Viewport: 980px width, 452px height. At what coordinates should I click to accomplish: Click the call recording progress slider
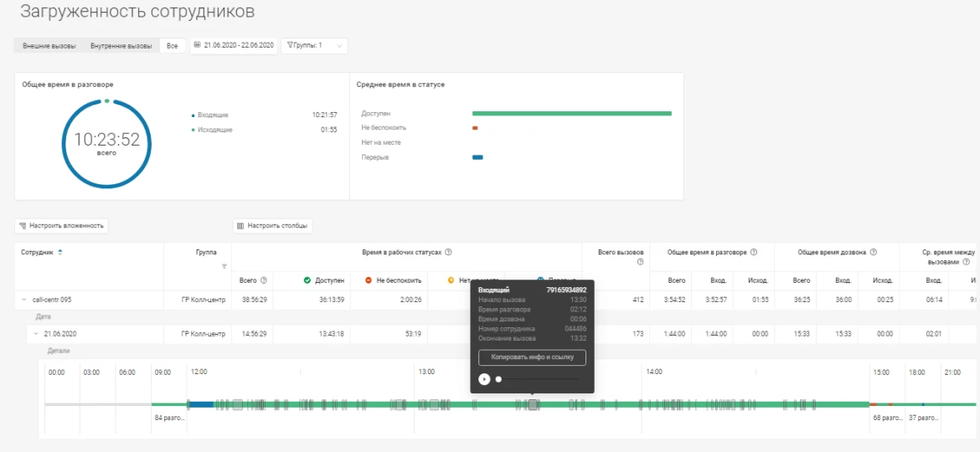[538, 379]
